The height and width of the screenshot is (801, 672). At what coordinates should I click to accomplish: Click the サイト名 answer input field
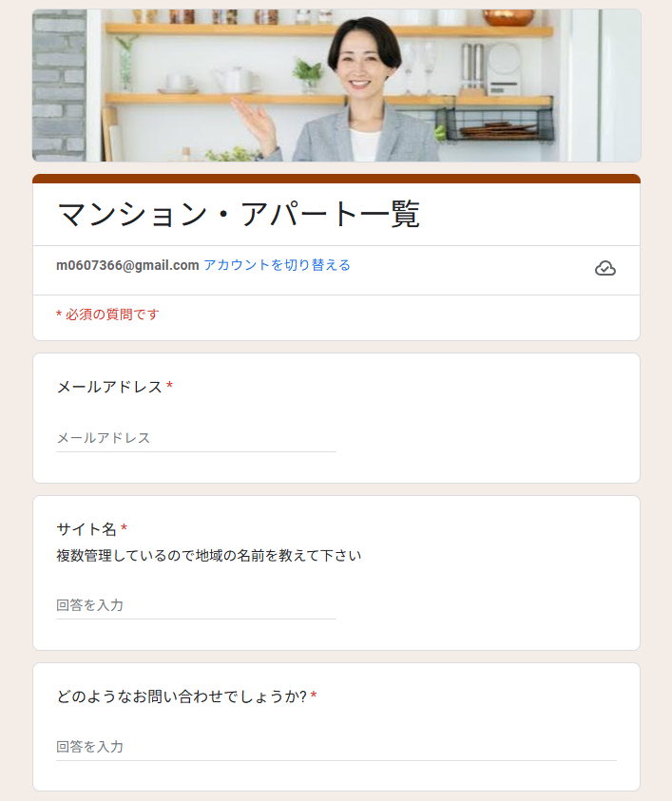click(196, 605)
